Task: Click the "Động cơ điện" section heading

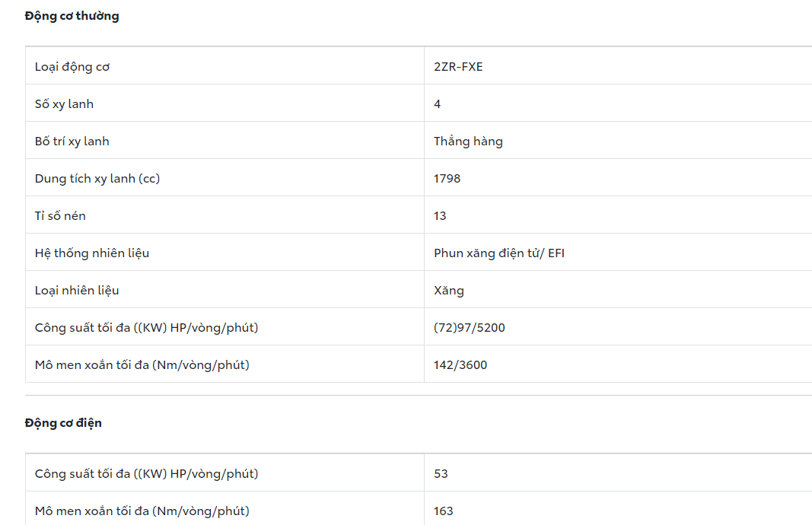Action: click(63, 423)
